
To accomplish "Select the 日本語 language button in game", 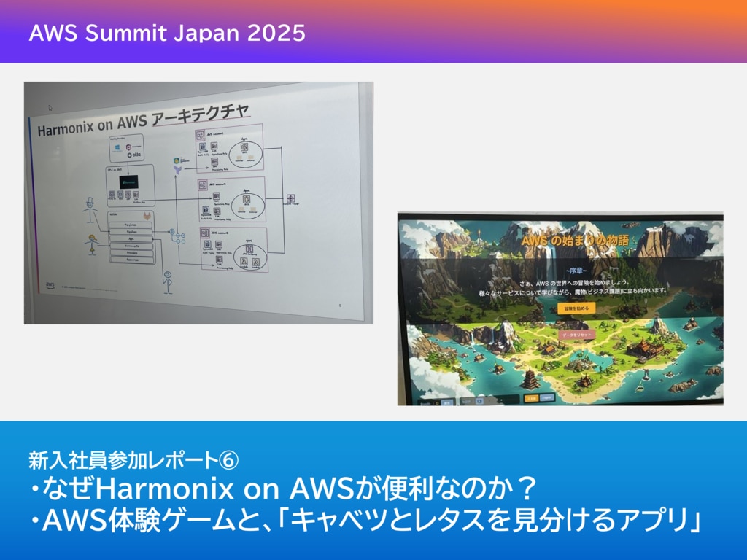I will [531, 398].
